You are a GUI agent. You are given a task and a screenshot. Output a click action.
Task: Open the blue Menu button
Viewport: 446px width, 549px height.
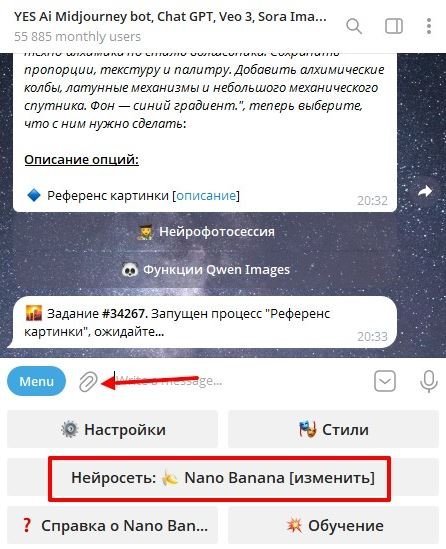click(x=36, y=381)
